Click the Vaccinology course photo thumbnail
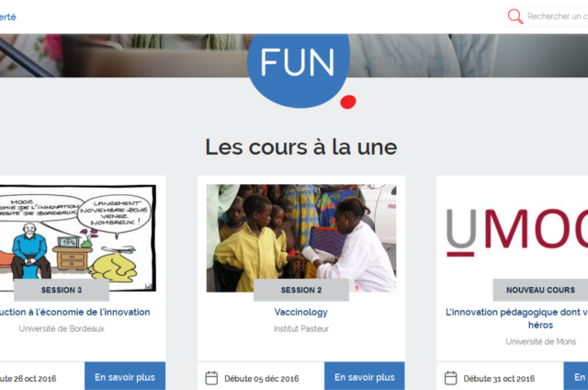The height and width of the screenshot is (390, 588). click(x=301, y=238)
